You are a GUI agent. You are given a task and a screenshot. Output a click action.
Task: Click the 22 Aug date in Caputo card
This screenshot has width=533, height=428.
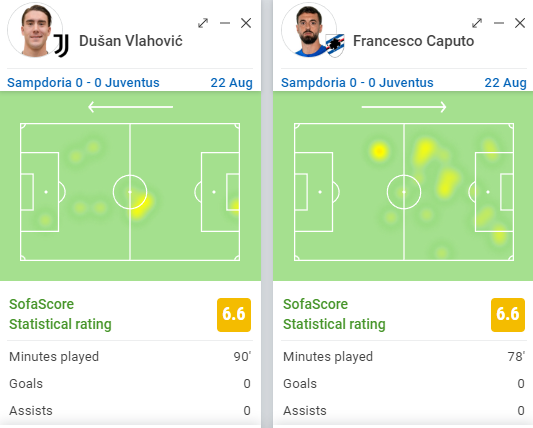click(x=505, y=83)
